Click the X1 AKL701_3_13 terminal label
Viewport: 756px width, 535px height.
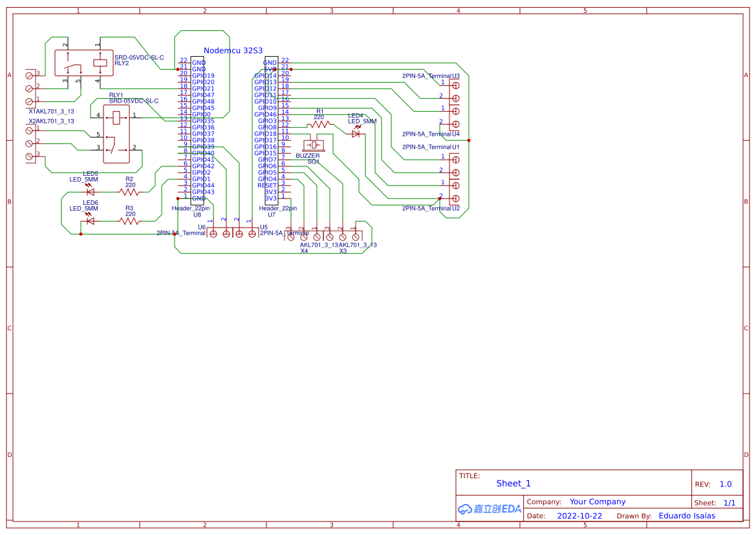pyautogui.click(x=51, y=111)
